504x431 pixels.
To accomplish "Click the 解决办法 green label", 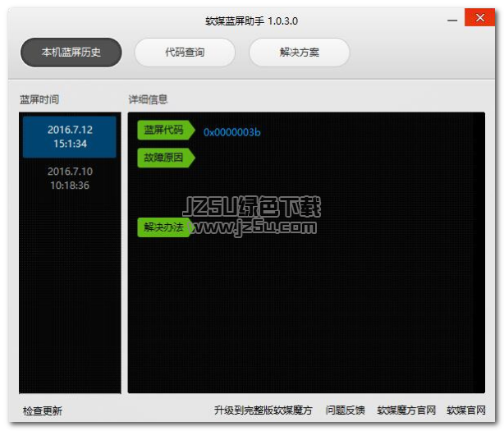I will click(164, 227).
